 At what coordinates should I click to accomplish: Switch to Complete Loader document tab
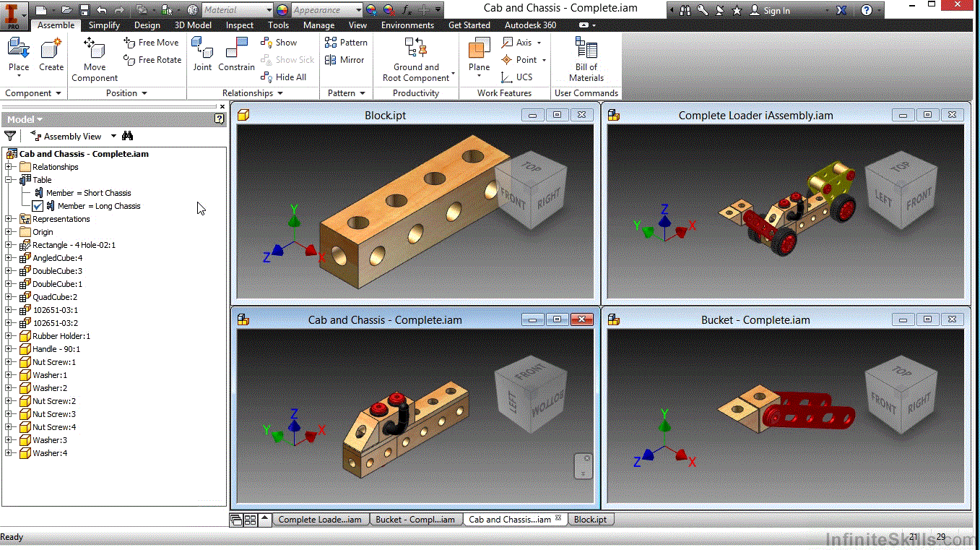(320, 520)
